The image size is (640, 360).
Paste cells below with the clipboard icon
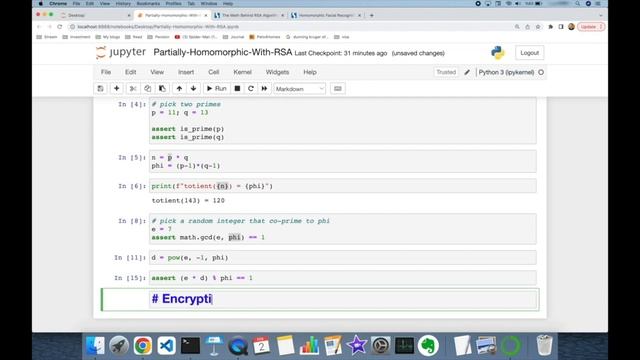point(162,89)
